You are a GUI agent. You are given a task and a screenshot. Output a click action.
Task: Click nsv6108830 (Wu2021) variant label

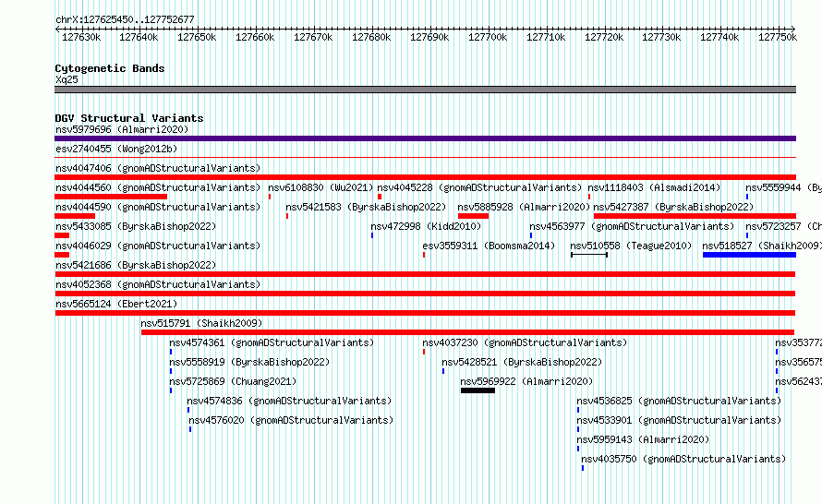pos(320,187)
